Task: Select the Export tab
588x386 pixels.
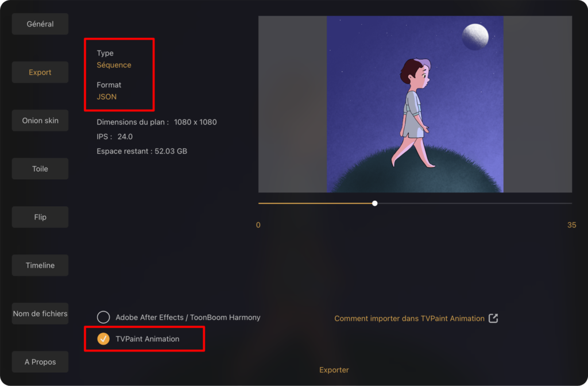Action: point(40,72)
